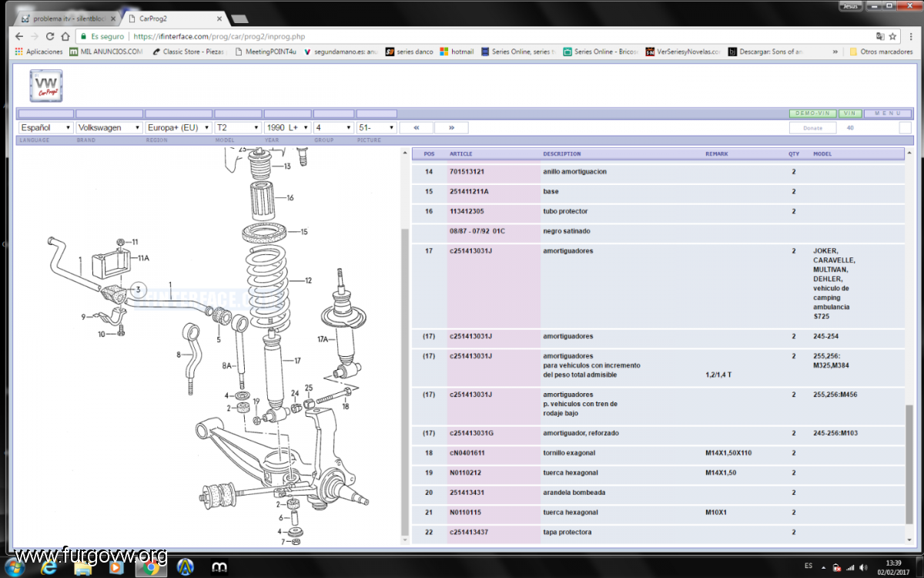Select article 701513121 in row 14

467,171
